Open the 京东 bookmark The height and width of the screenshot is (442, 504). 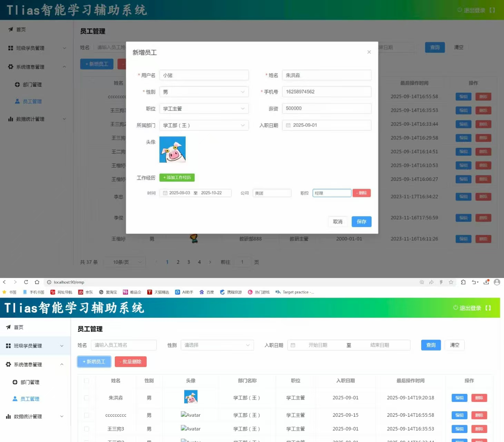click(86, 292)
